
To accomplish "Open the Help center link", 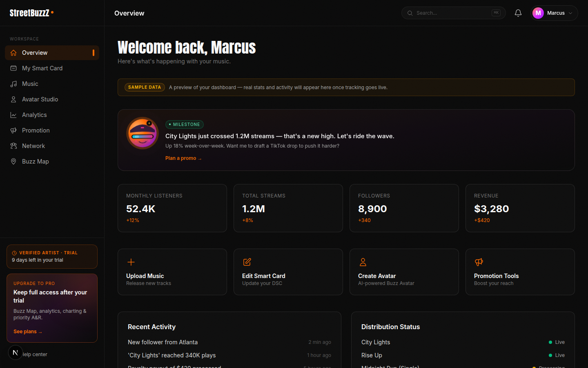I will click(x=34, y=355).
